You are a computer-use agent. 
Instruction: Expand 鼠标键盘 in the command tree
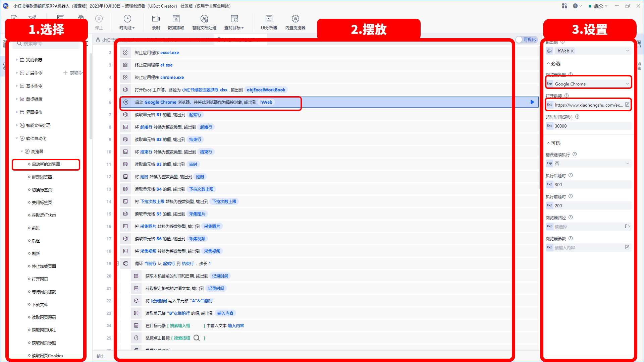tap(17, 99)
